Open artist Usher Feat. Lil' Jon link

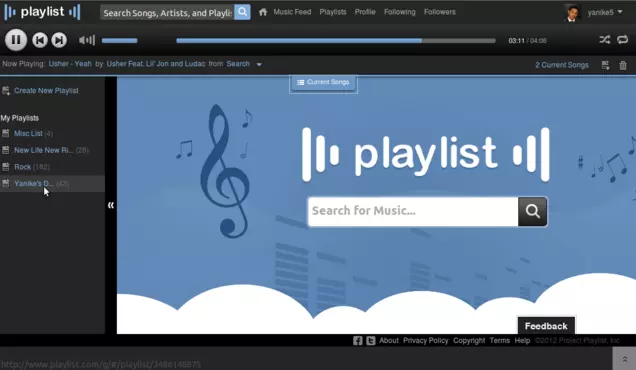(156, 64)
